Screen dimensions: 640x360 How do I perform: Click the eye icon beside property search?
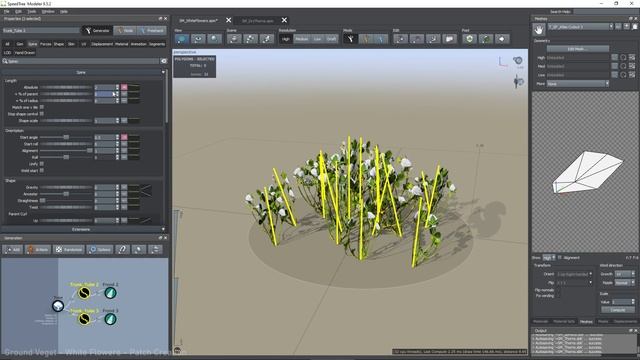tap(164, 61)
